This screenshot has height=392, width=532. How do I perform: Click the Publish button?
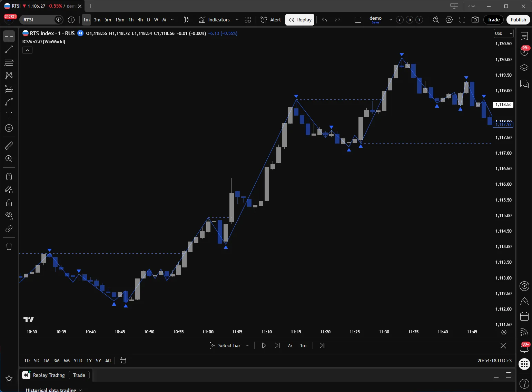click(x=518, y=20)
